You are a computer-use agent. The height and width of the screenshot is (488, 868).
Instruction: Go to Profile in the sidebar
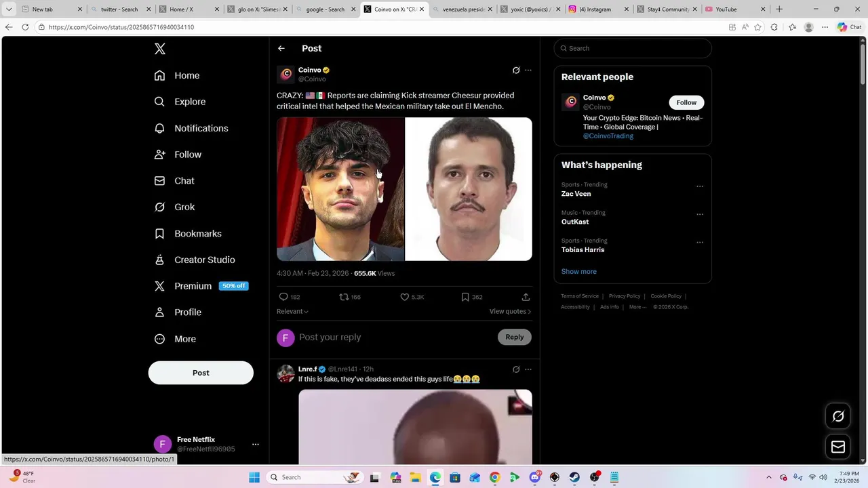tap(178, 312)
